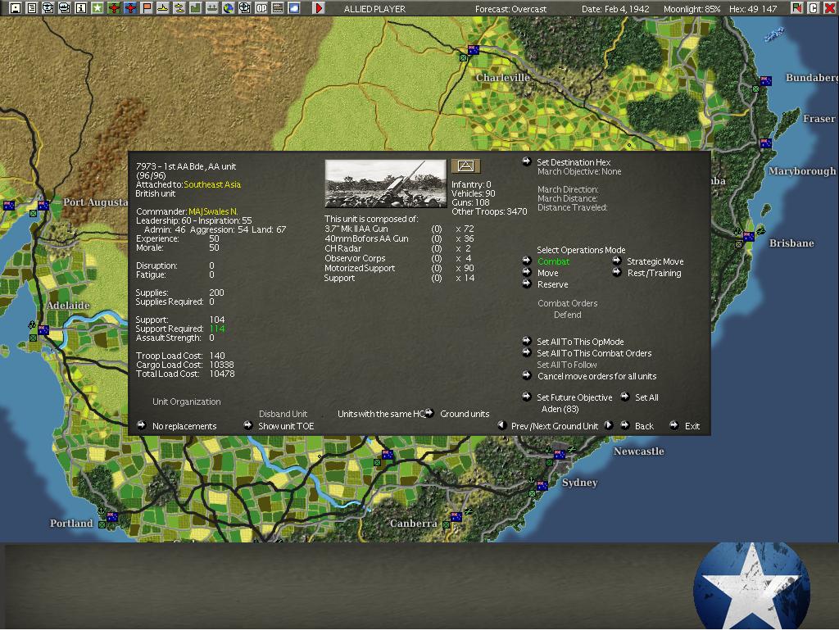The height and width of the screenshot is (644, 839).
Task: Click the Southeast Asia attached HQ link
Action: pos(212,184)
